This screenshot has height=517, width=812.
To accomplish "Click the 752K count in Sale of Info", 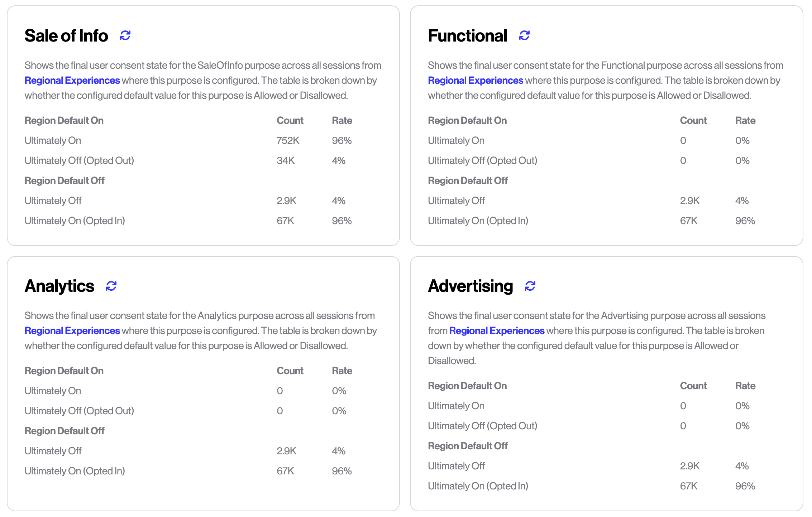I will 288,141.
